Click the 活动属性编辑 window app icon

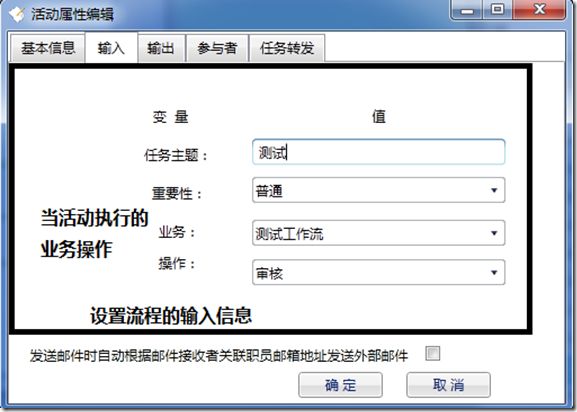(17, 14)
